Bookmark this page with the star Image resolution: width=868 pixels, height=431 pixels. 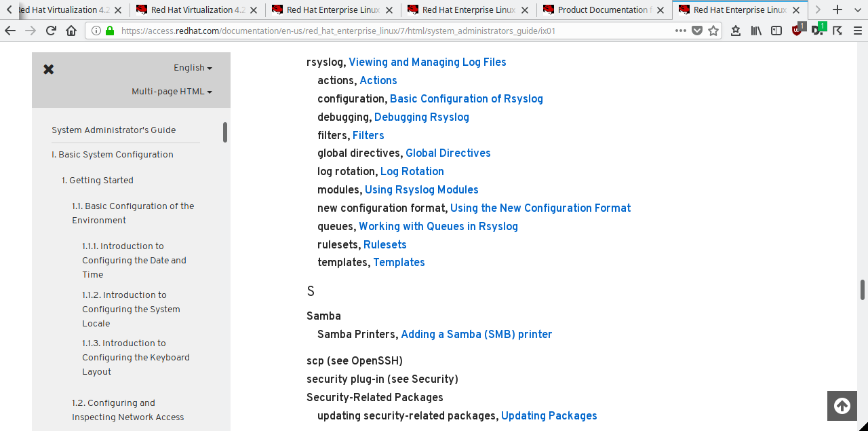(713, 31)
